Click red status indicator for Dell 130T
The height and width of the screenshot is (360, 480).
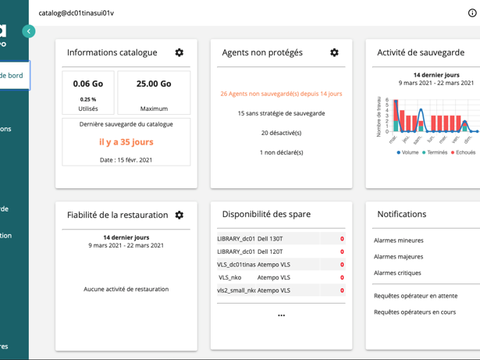(342, 239)
